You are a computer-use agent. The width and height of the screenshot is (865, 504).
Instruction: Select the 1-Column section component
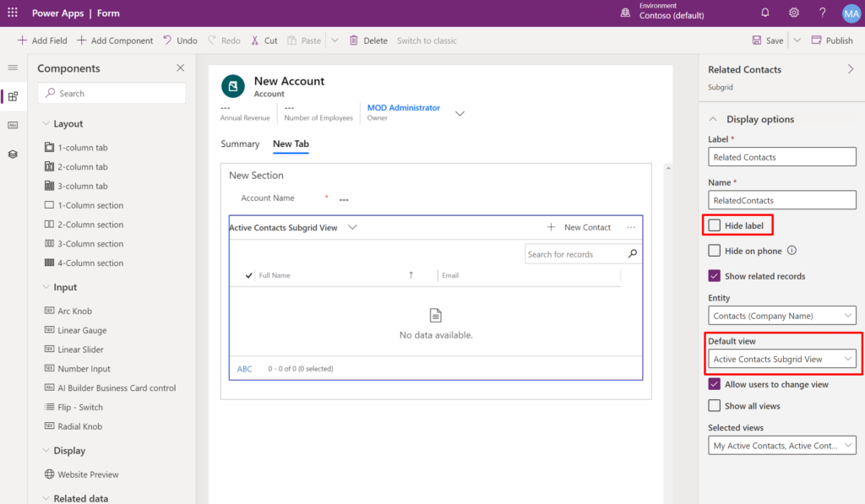(84, 205)
